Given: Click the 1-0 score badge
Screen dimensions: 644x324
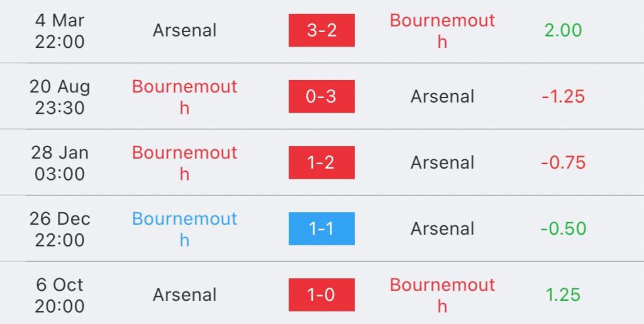Looking at the screenshot, I should click(321, 294).
